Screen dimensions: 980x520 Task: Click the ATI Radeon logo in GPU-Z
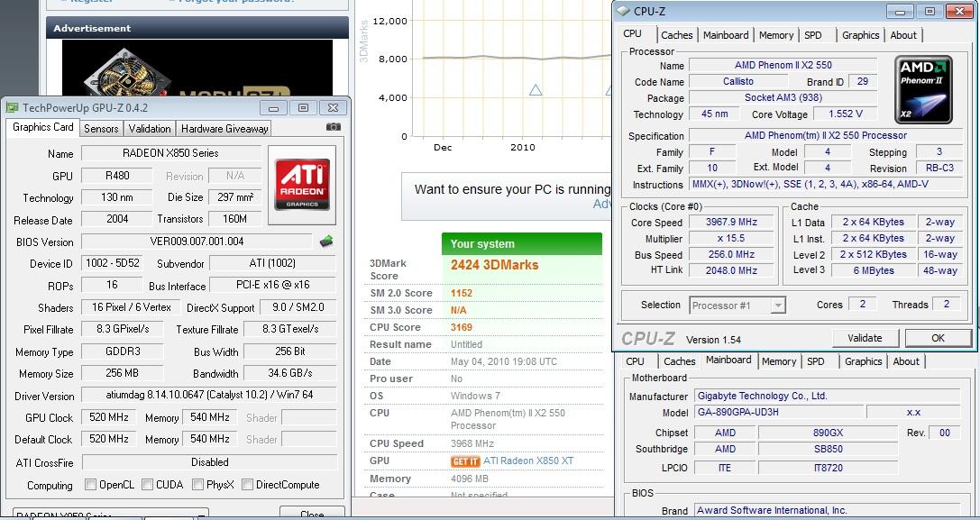(302, 185)
